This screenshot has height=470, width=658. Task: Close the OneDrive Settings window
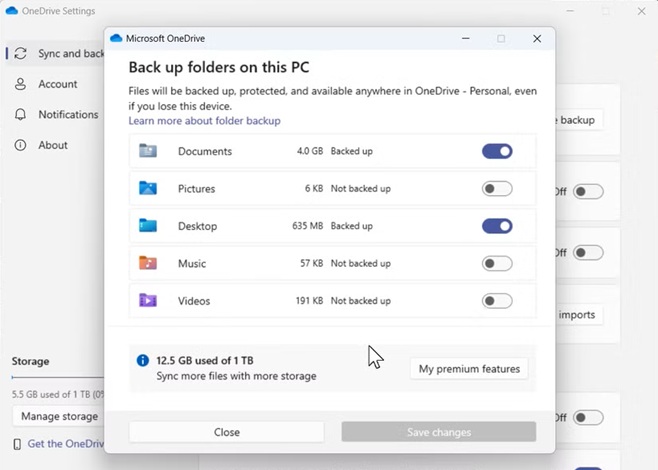coord(642,11)
